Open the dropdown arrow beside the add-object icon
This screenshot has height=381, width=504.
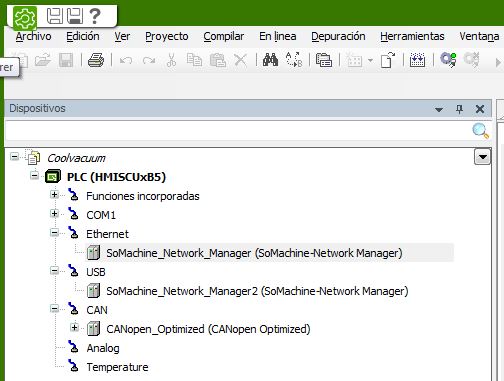click(x=370, y=61)
